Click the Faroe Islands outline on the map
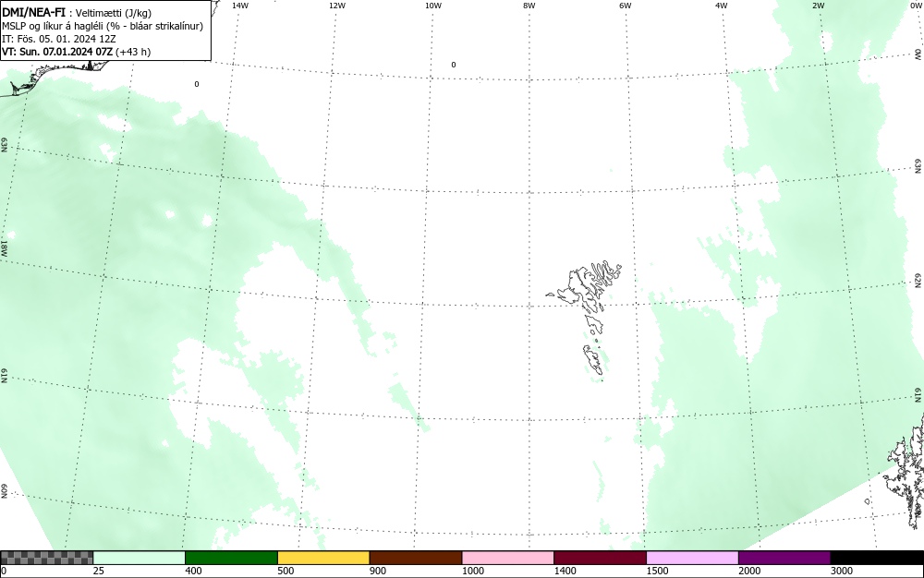This screenshot has width=924, height=578. 585,318
